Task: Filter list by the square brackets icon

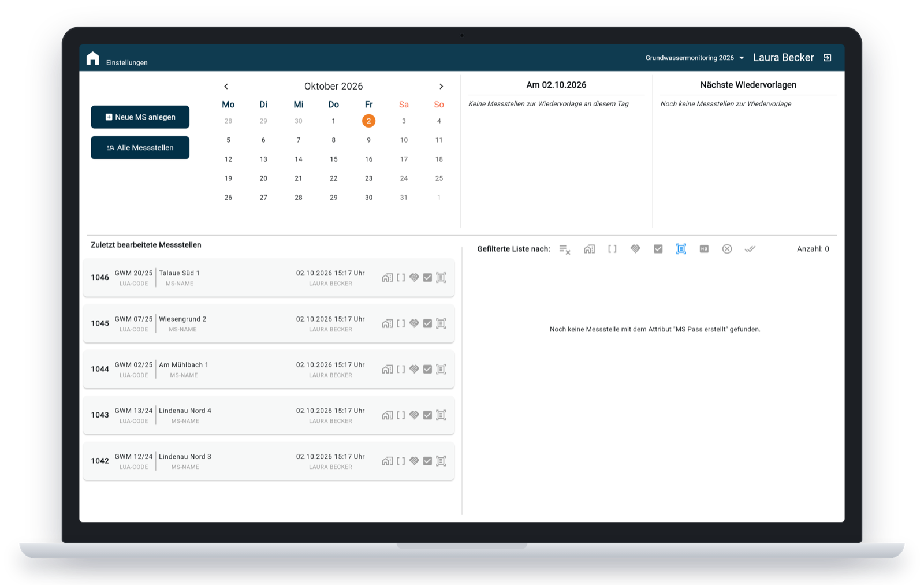Action: click(x=612, y=249)
